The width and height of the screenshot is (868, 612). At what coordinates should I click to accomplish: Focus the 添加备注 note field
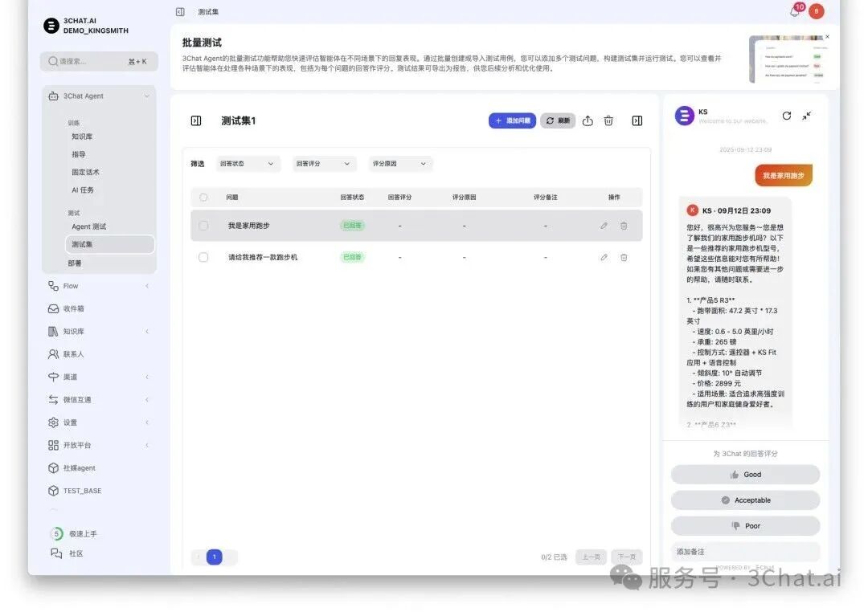point(745,552)
